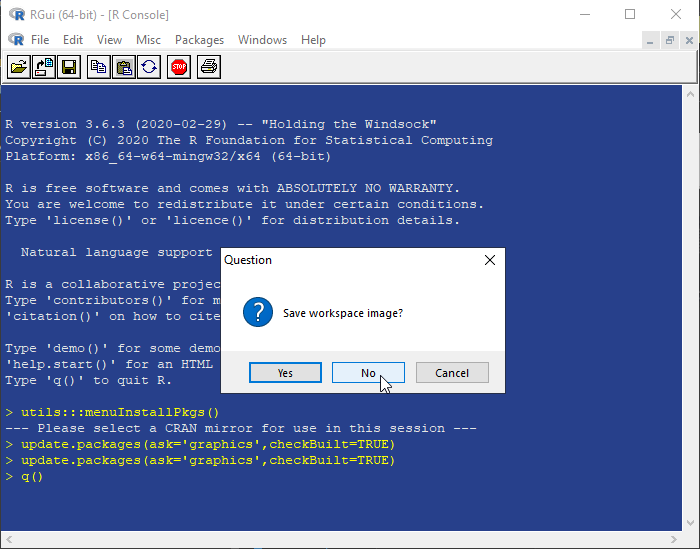
Task: Click the console scrollbar up arrow
Action: pos(691,93)
